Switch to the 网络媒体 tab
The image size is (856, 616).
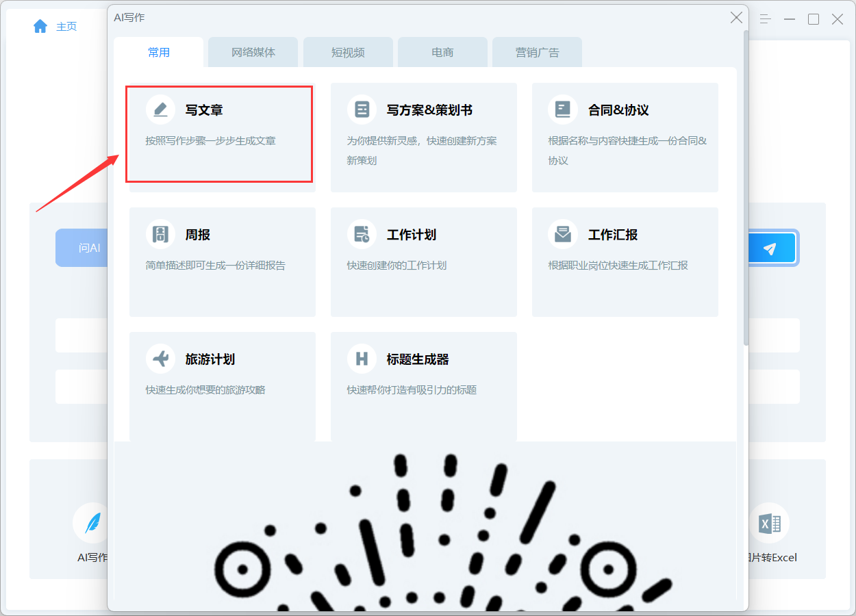click(253, 51)
